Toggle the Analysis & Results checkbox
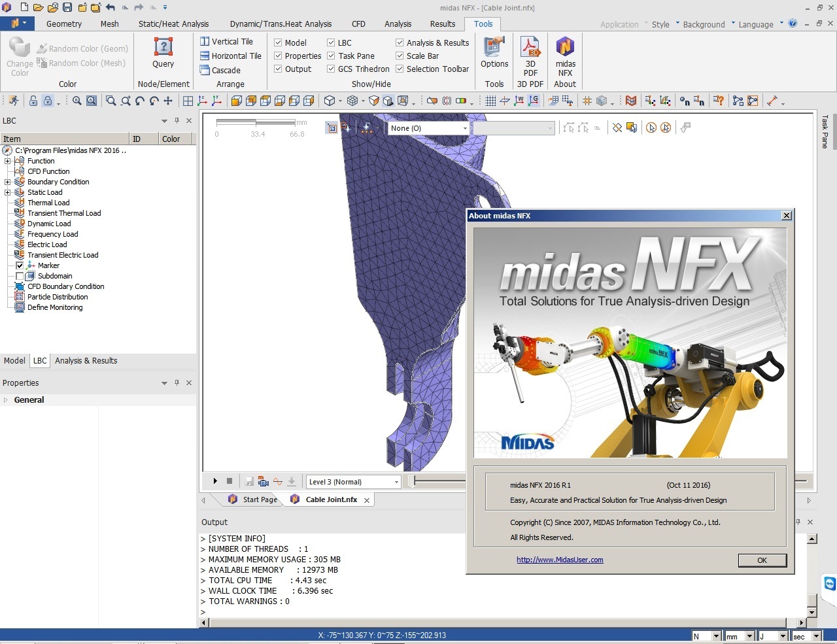 400,42
